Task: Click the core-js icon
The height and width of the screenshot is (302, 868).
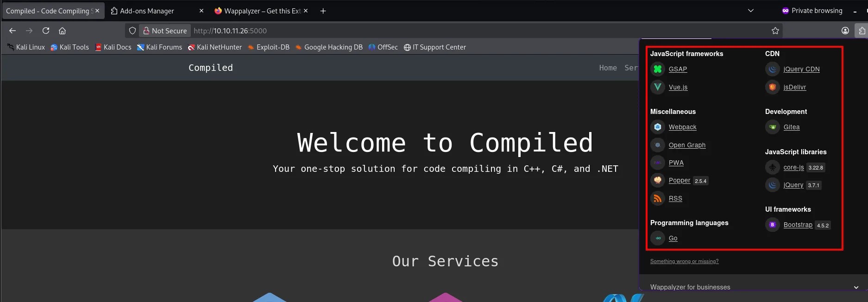Action: (773, 167)
